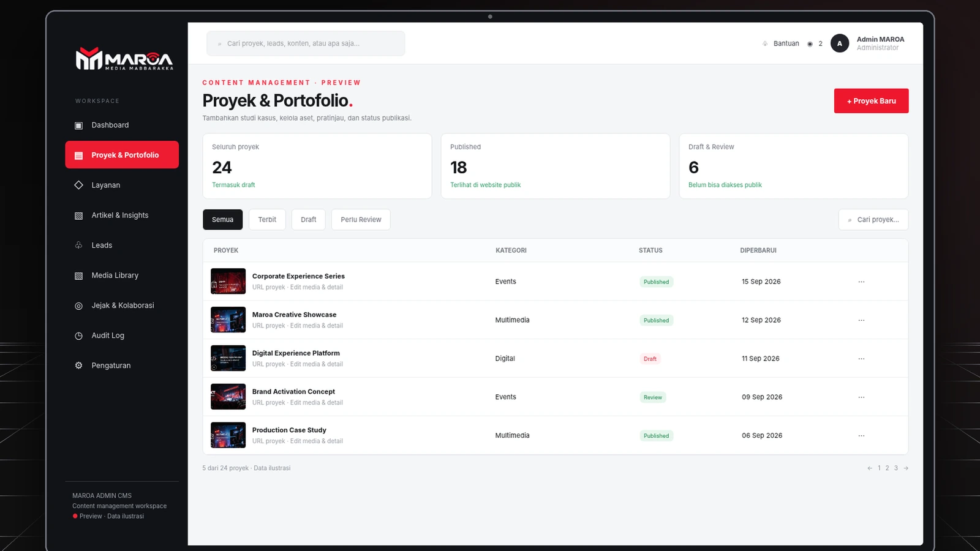Click the + Proyek Baru button
The height and width of the screenshot is (551, 980).
pos(871,101)
